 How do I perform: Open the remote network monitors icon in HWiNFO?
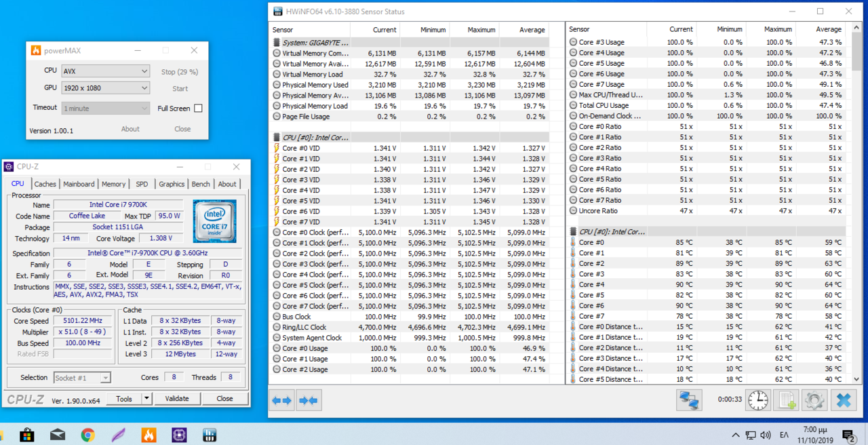(x=689, y=400)
